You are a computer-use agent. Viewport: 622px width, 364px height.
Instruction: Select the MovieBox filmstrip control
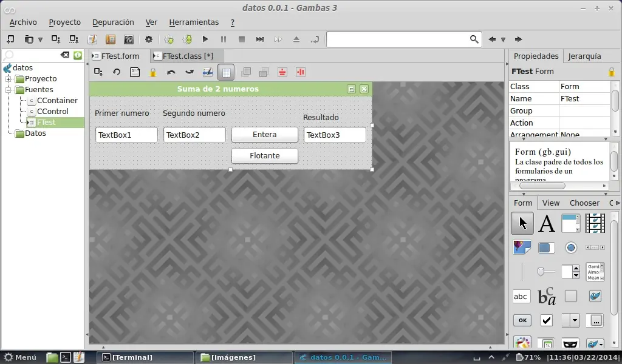point(595,223)
